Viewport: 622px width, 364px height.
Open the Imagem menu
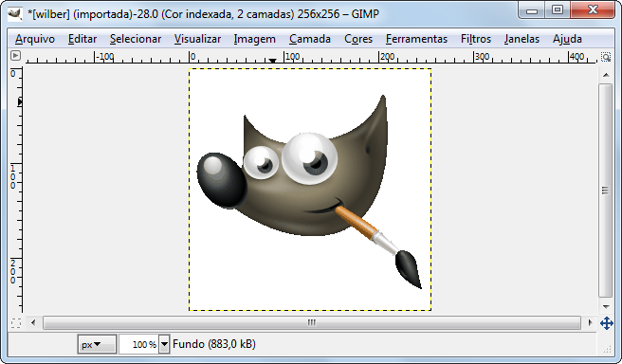point(255,39)
